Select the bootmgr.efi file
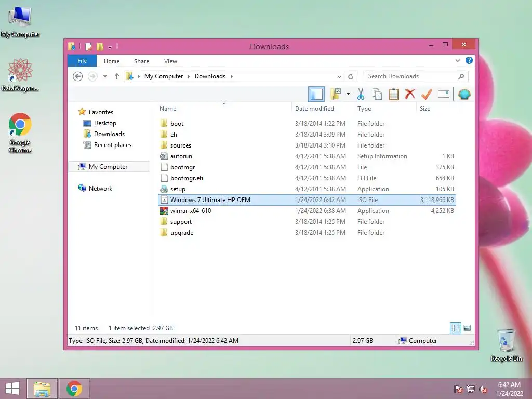 [307, 178]
